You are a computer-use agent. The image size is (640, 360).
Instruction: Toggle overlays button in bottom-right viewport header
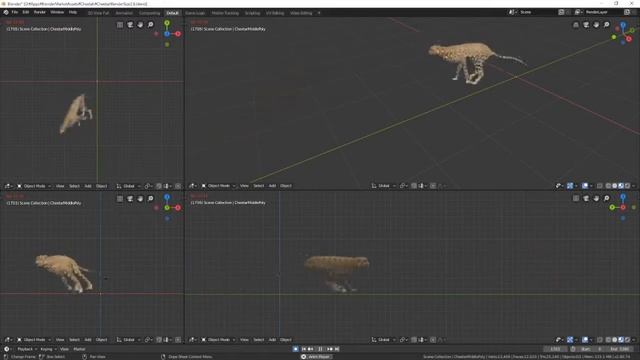[x=585, y=340]
